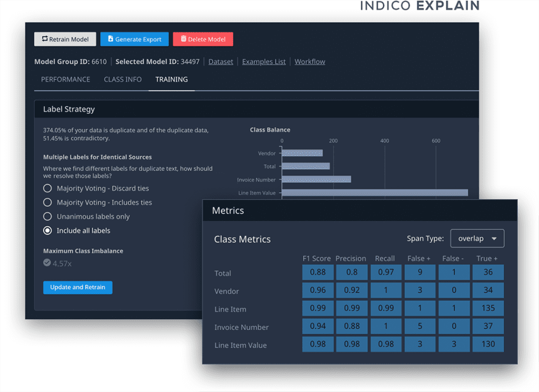Click the Total bar in Class Balance chart
539x392 pixels.
click(306, 166)
